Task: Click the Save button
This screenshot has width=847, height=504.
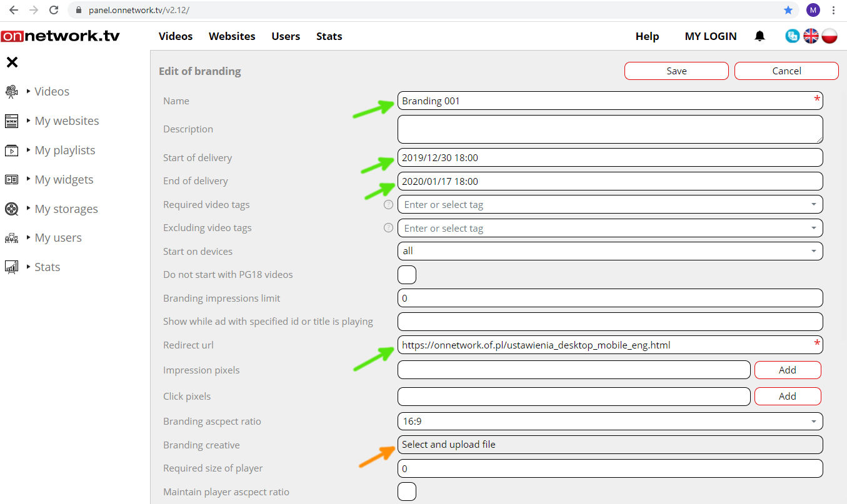Action: click(676, 71)
